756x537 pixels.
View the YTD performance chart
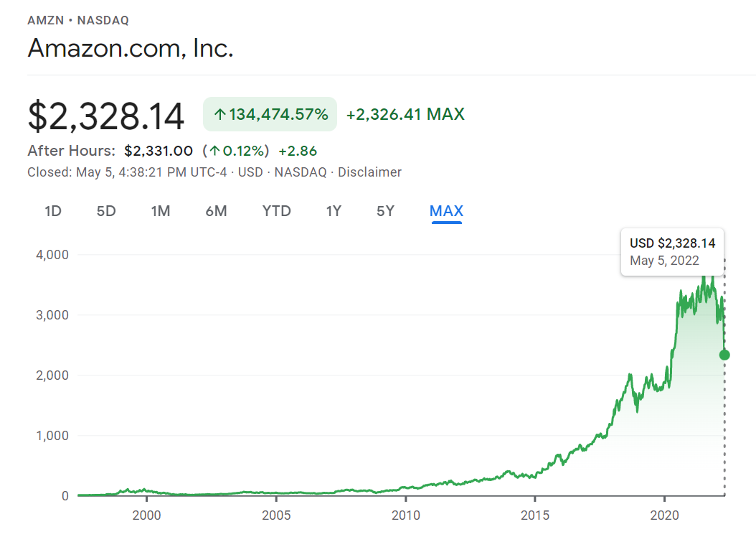click(x=276, y=211)
